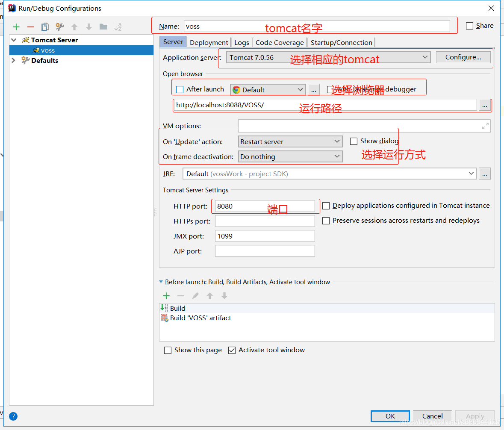Click the voss Tomcat icon in the tree
The image size is (504, 430).
36,50
